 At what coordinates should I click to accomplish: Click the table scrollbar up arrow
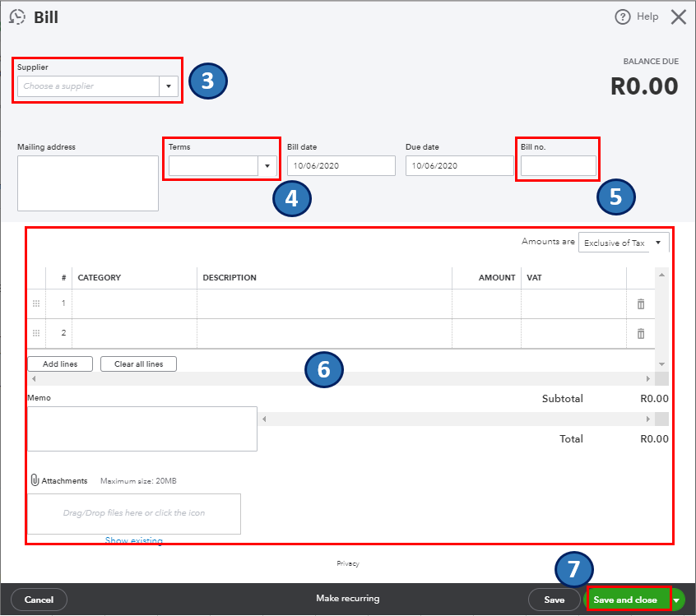(x=661, y=276)
